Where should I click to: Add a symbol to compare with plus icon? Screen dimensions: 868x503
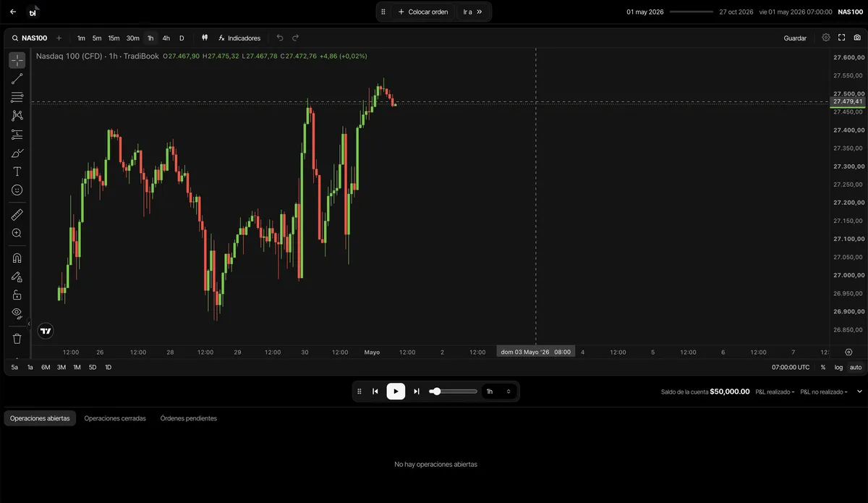pyautogui.click(x=59, y=38)
